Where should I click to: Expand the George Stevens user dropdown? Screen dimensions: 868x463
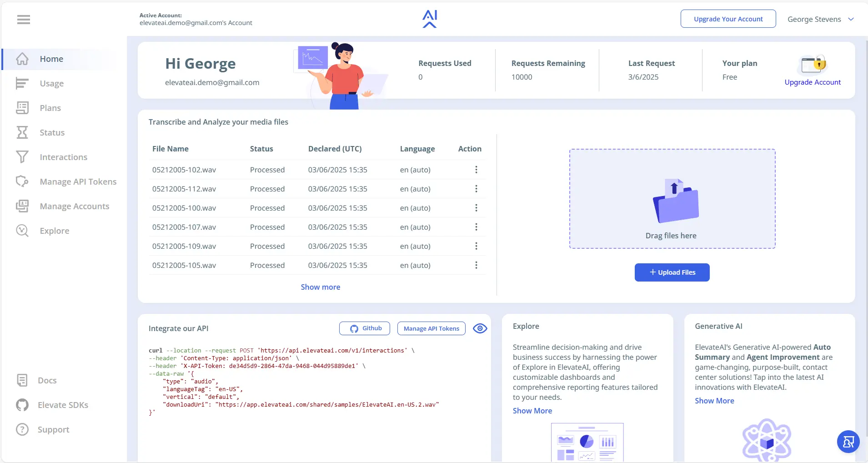821,19
